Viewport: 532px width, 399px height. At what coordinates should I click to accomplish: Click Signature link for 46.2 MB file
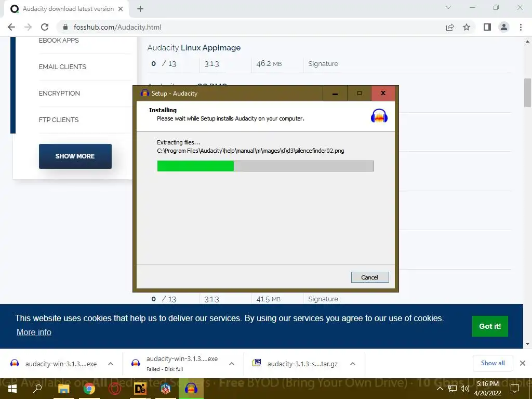(x=323, y=63)
